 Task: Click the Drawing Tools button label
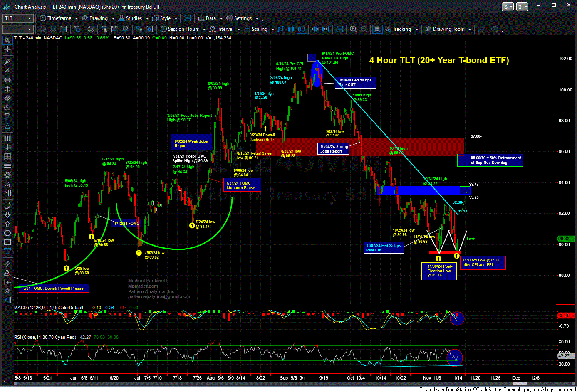[x=448, y=29]
